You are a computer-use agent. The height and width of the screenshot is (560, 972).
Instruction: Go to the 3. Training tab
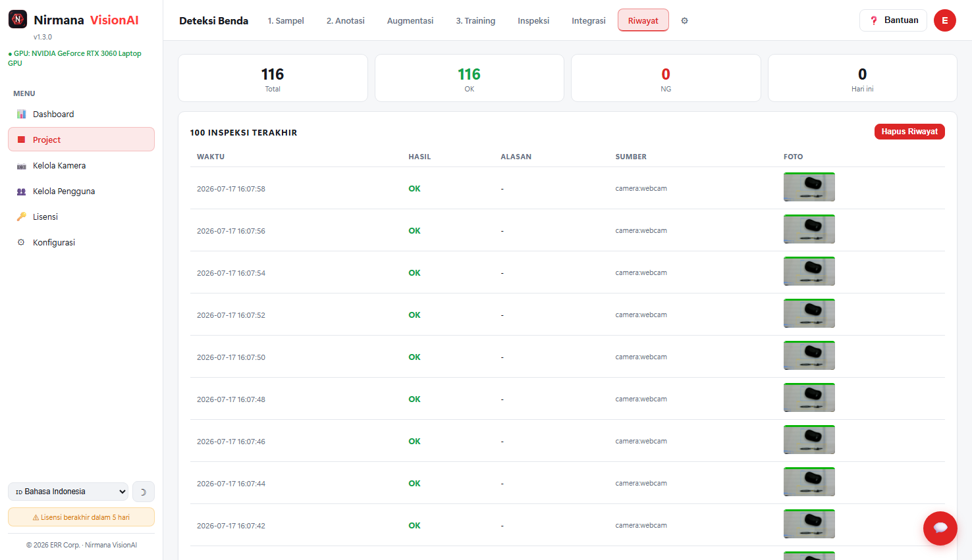point(475,20)
